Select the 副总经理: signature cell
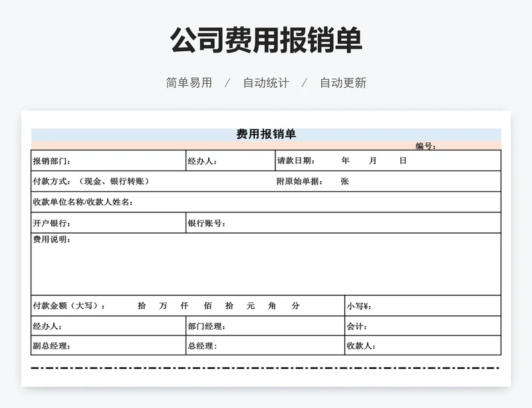 pyautogui.click(x=108, y=345)
